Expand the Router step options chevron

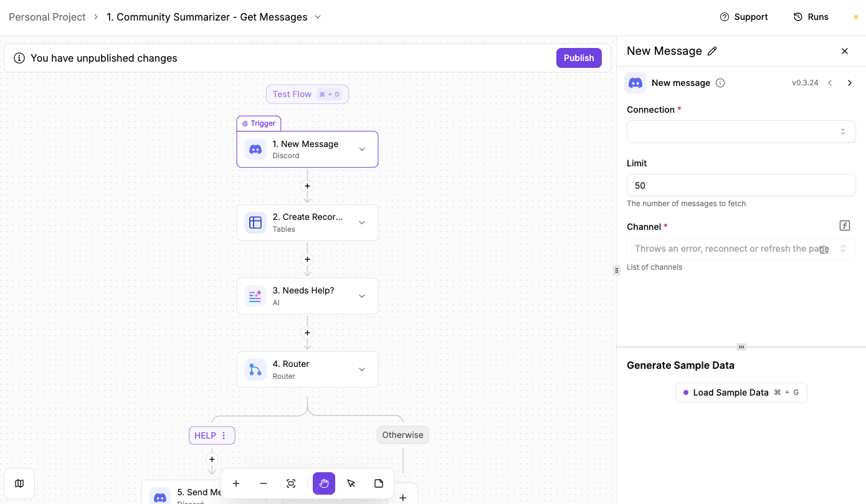361,369
